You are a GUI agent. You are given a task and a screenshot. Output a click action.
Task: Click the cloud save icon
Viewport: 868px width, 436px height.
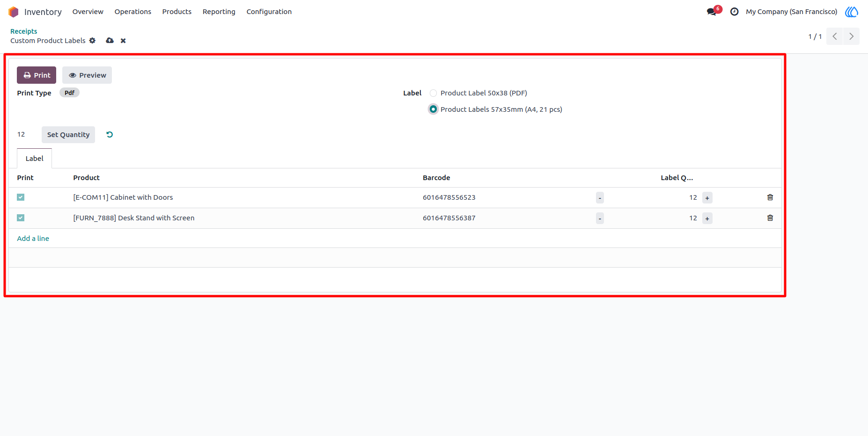(x=110, y=41)
